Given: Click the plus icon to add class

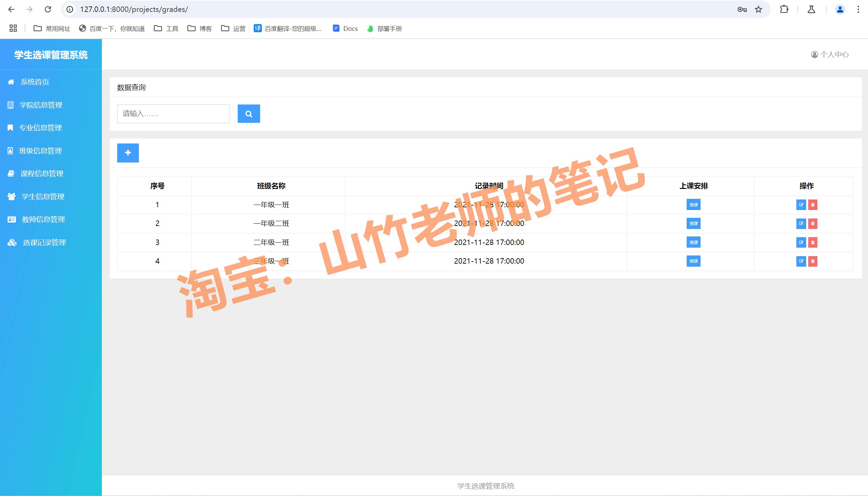Looking at the screenshot, I should (x=128, y=153).
